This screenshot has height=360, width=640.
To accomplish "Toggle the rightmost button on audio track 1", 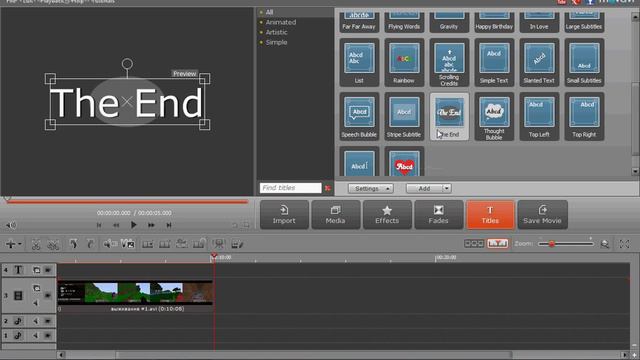I will (x=48, y=336).
